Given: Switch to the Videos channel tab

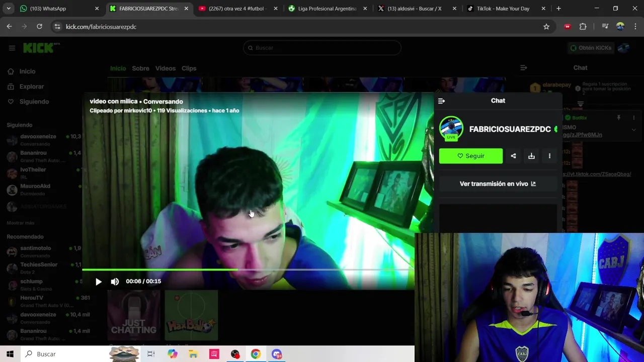Looking at the screenshot, I should point(166,68).
